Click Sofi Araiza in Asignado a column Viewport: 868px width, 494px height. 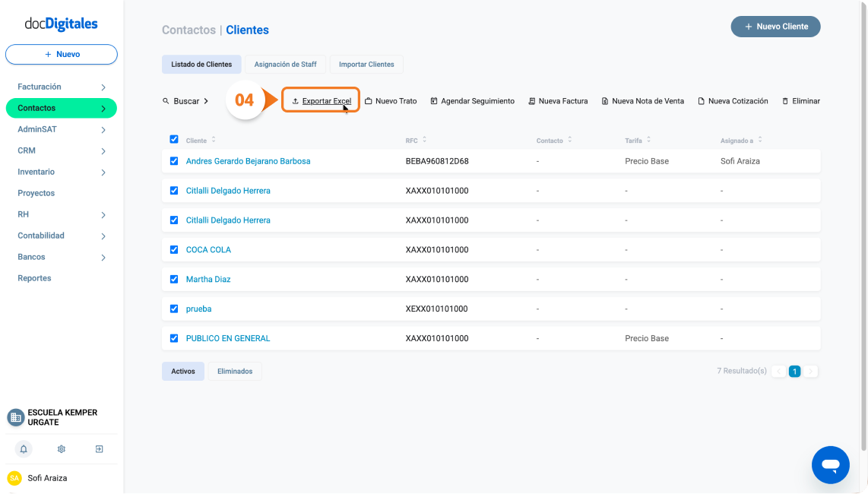(x=740, y=161)
